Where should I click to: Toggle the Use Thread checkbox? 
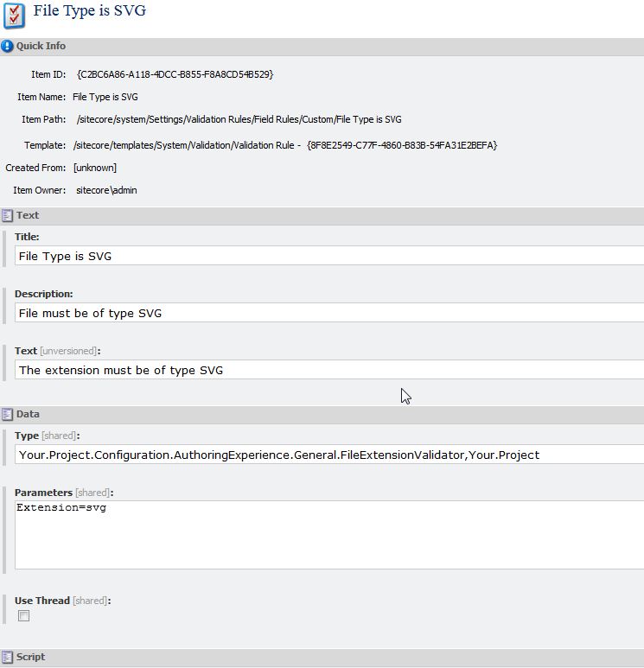[24, 615]
